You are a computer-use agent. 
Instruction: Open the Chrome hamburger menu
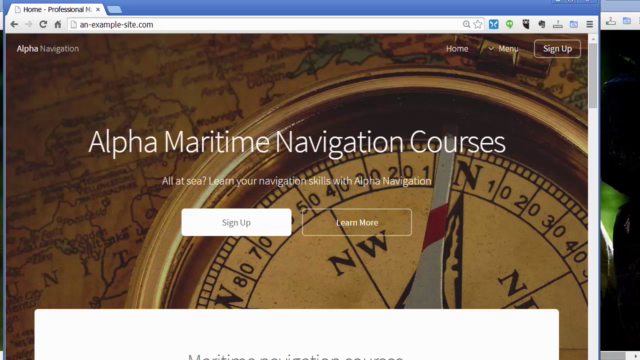pos(589,24)
